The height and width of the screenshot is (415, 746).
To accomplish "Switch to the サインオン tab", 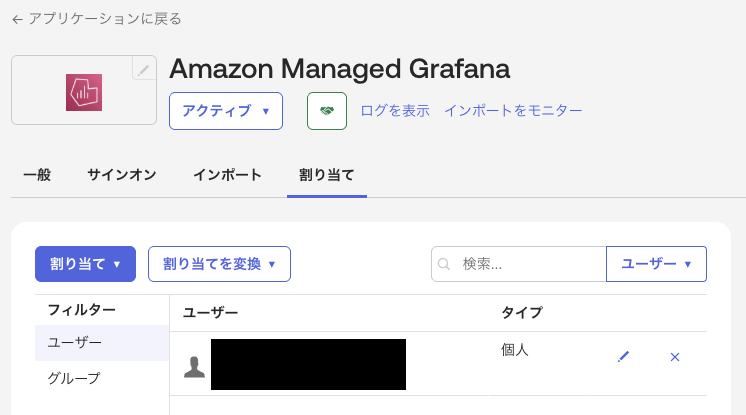I will [x=122, y=175].
